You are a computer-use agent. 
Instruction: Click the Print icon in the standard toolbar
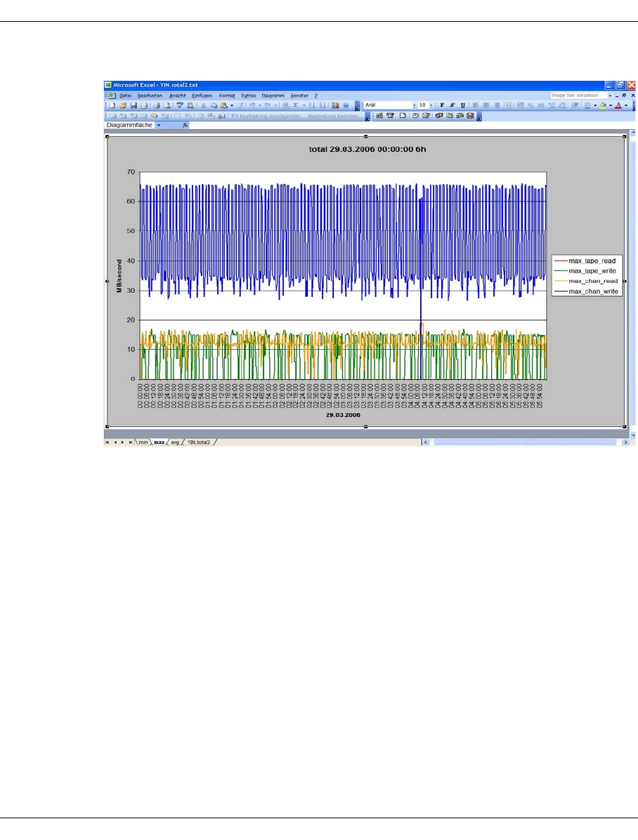click(156, 105)
